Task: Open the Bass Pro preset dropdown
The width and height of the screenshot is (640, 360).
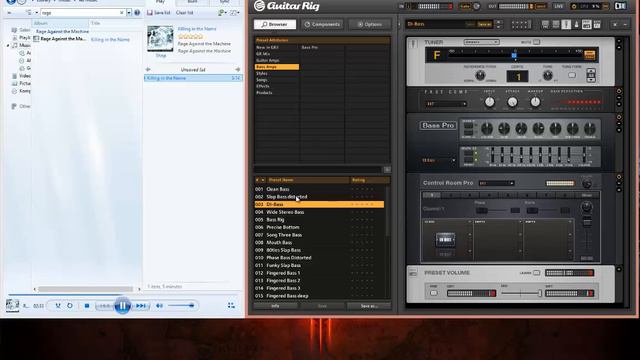Action: 438,160
